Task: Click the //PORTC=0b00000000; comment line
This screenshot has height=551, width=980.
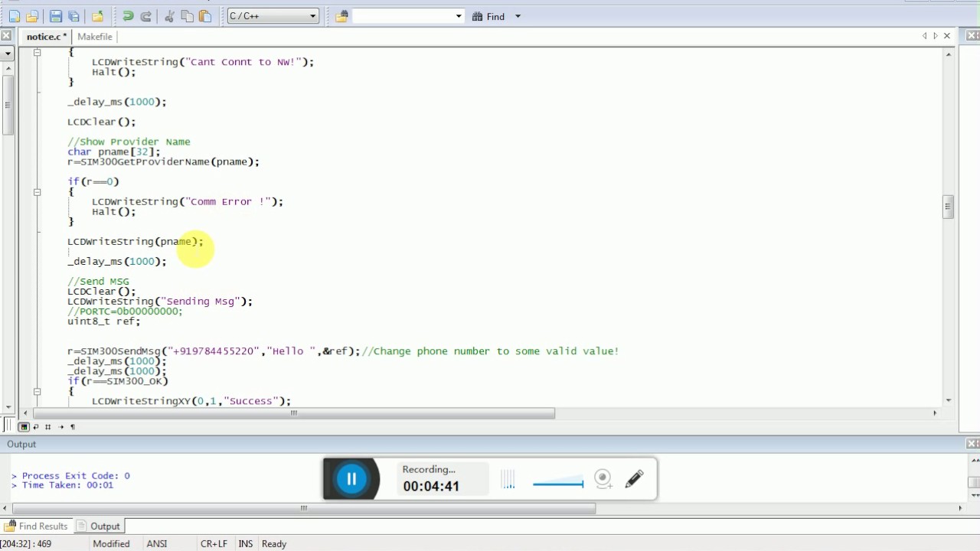Action: point(126,311)
